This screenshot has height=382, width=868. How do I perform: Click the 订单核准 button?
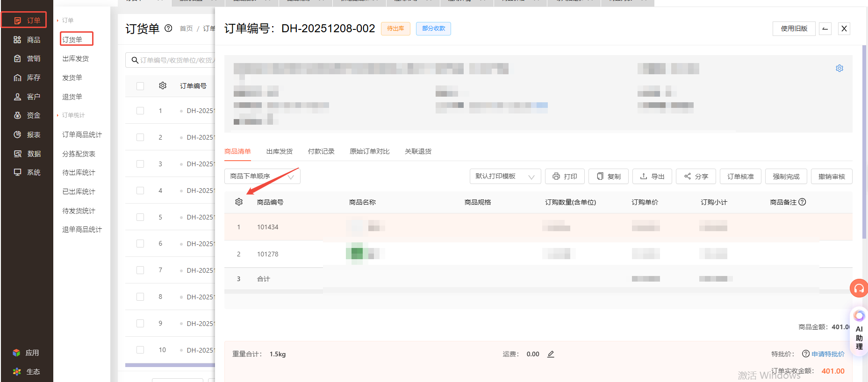pos(740,177)
